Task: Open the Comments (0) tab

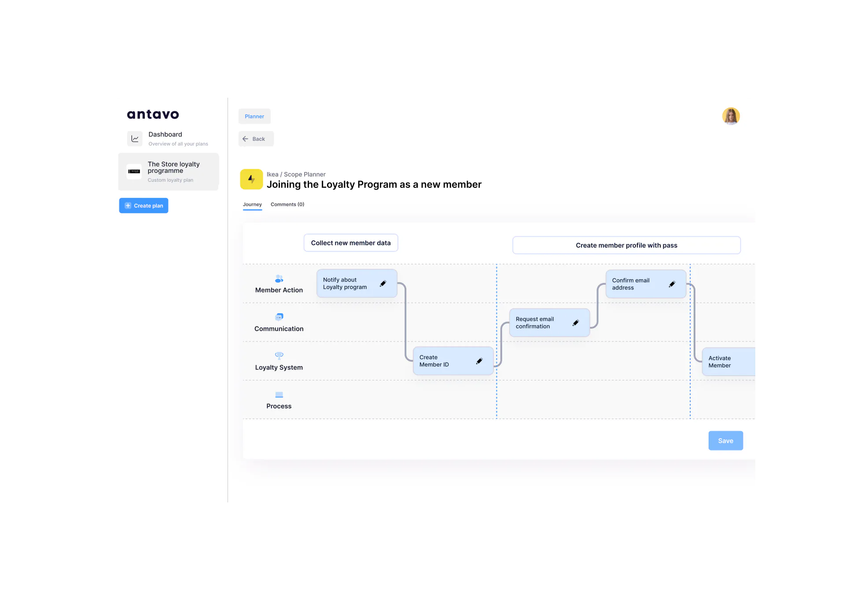Action: click(x=287, y=205)
